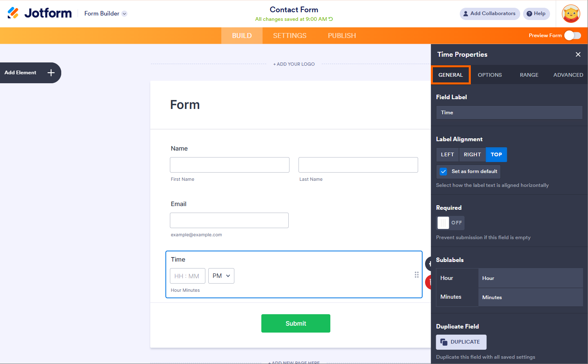588x364 pixels.
Task: Close the Time Properties panel
Action: (x=578, y=54)
